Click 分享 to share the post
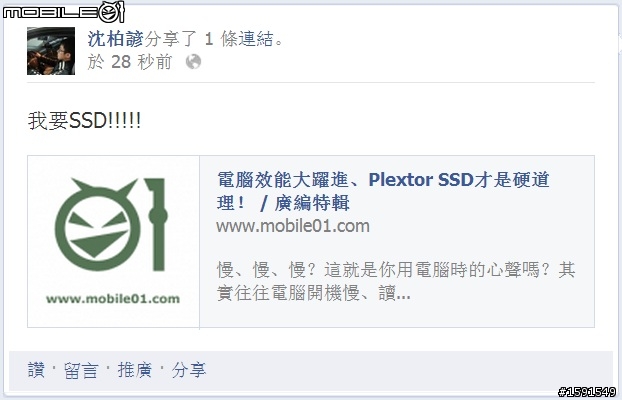622x400 pixels. point(189,370)
